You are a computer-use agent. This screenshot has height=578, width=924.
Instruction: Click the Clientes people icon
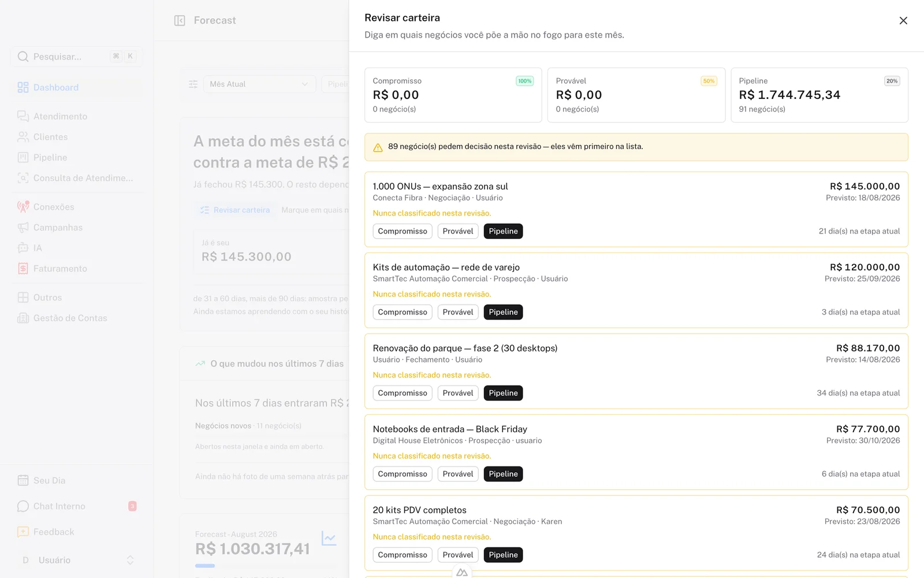tap(23, 137)
